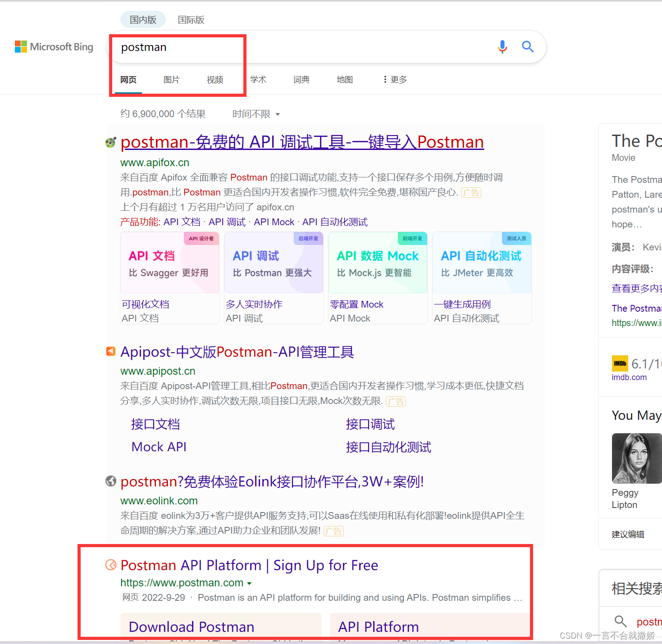Open the Eolink 接口协作平台 result title

coord(272,481)
